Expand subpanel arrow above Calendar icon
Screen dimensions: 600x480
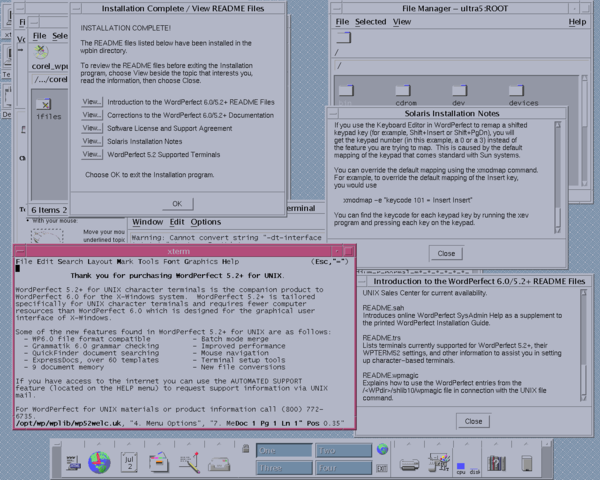(129, 444)
